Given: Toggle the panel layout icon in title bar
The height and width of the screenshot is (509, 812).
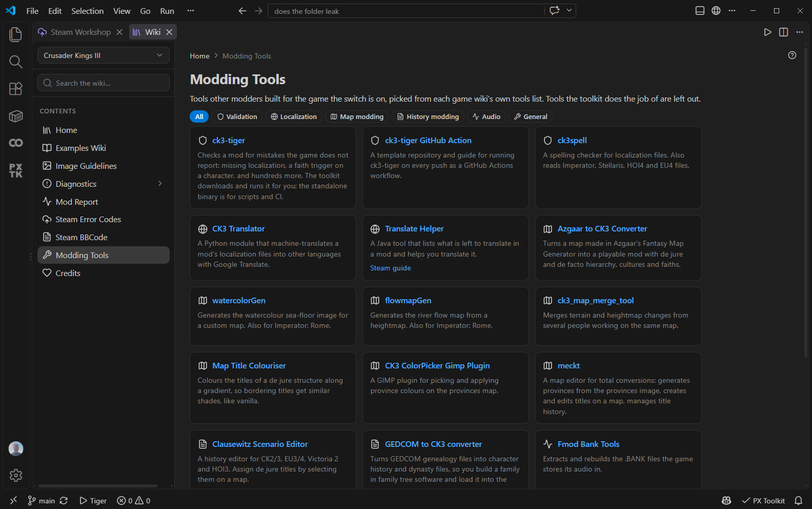Looking at the screenshot, I should point(700,11).
